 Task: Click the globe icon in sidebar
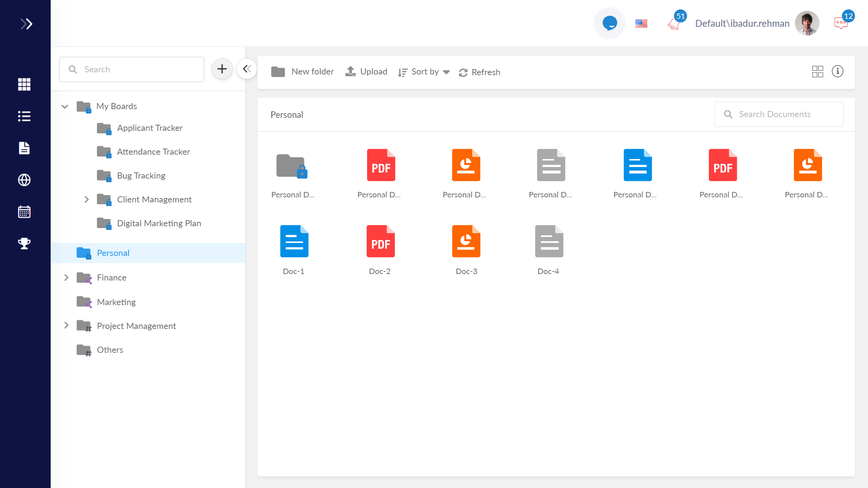[24, 180]
